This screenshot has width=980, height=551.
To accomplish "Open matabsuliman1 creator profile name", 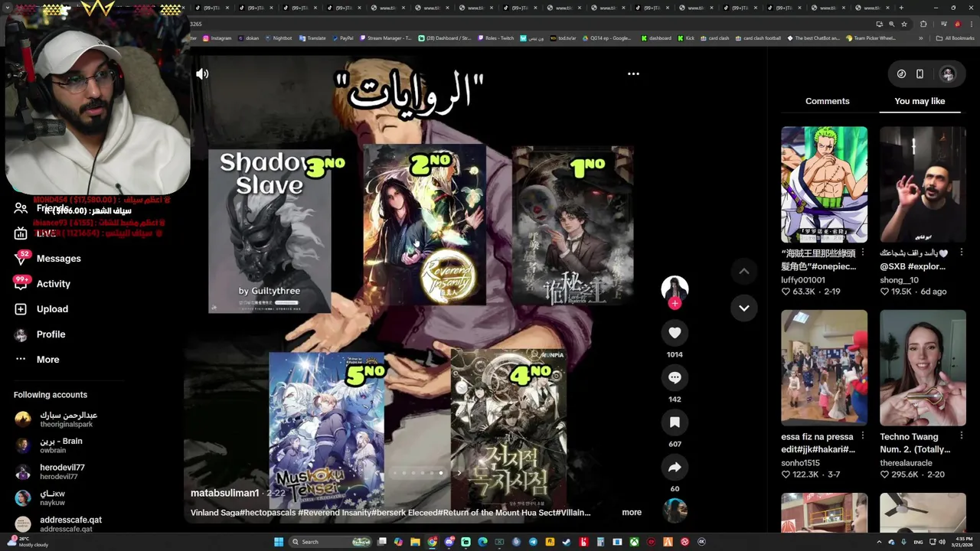I will 225,493.
